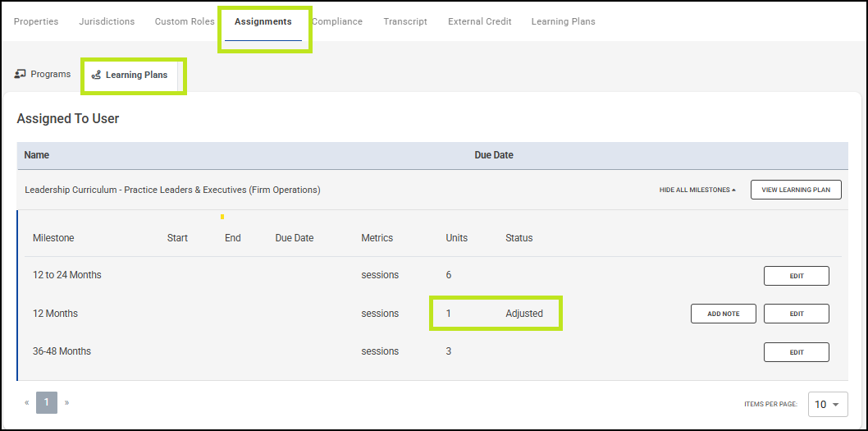This screenshot has height=431, width=868.
Task: Go to next page arrow
Action: coord(66,402)
